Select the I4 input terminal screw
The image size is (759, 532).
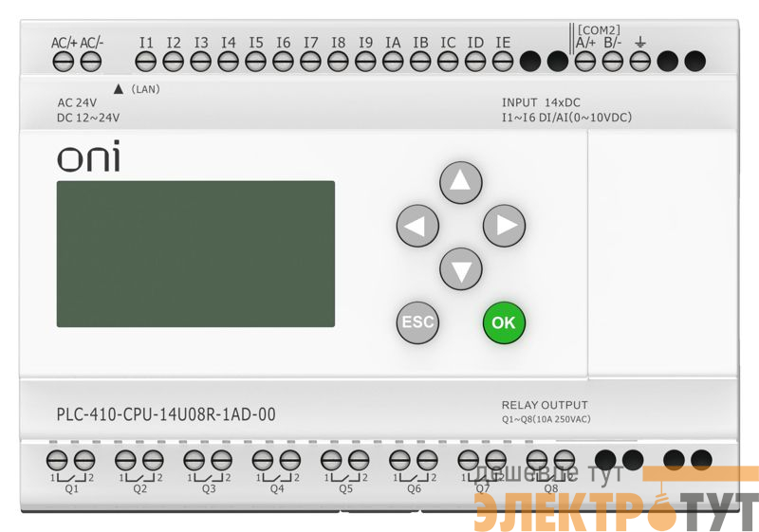(x=228, y=62)
